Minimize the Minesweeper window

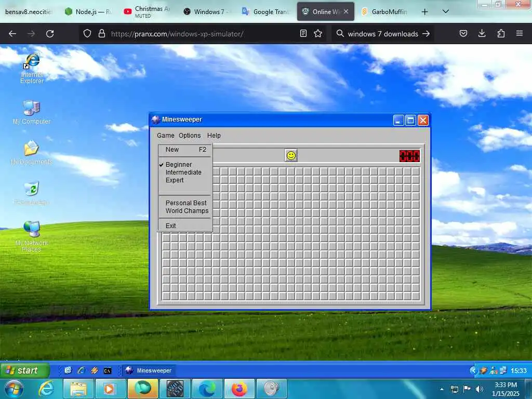point(398,120)
